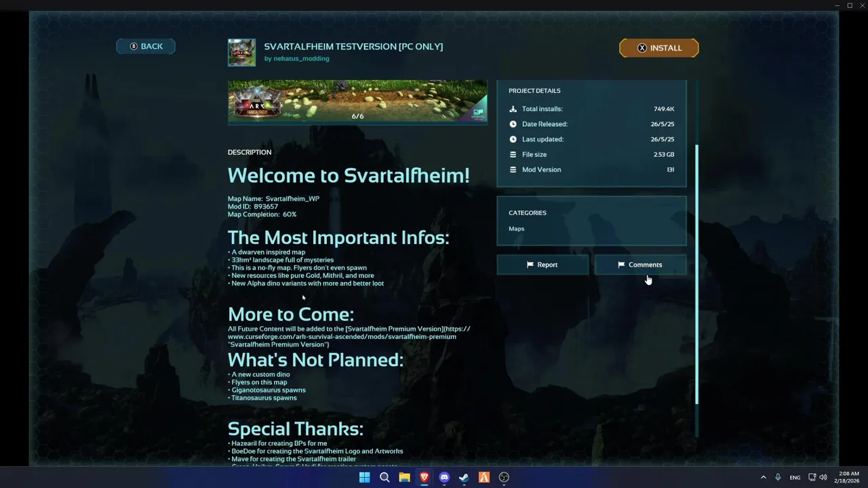Image resolution: width=868 pixels, height=488 pixels.
Task: Switch the ENG input language
Action: point(795,477)
